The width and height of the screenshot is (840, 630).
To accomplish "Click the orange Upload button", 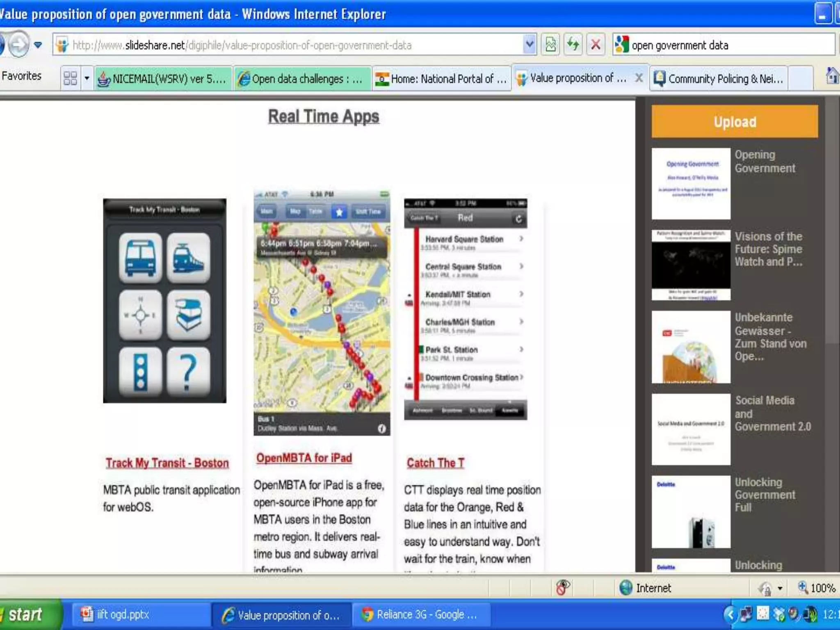I will point(734,121).
